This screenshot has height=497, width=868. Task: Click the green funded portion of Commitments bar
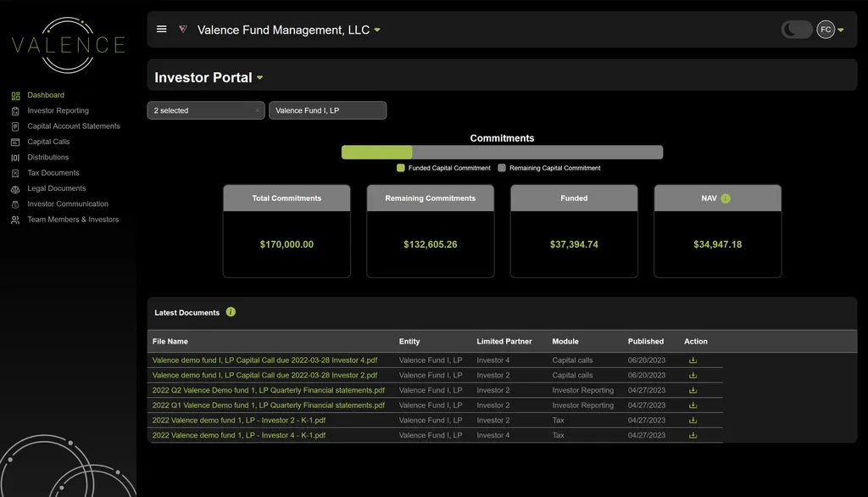click(x=377, y=153)
